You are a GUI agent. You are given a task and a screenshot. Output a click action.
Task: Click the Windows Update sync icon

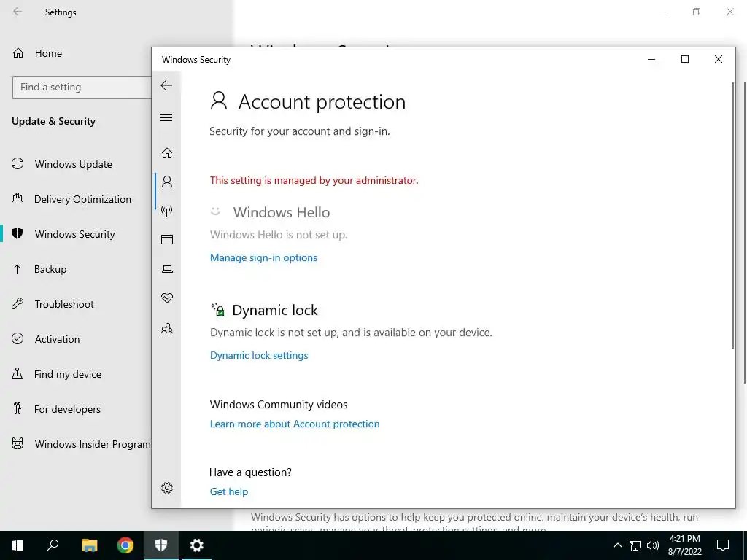coord(18,164)
